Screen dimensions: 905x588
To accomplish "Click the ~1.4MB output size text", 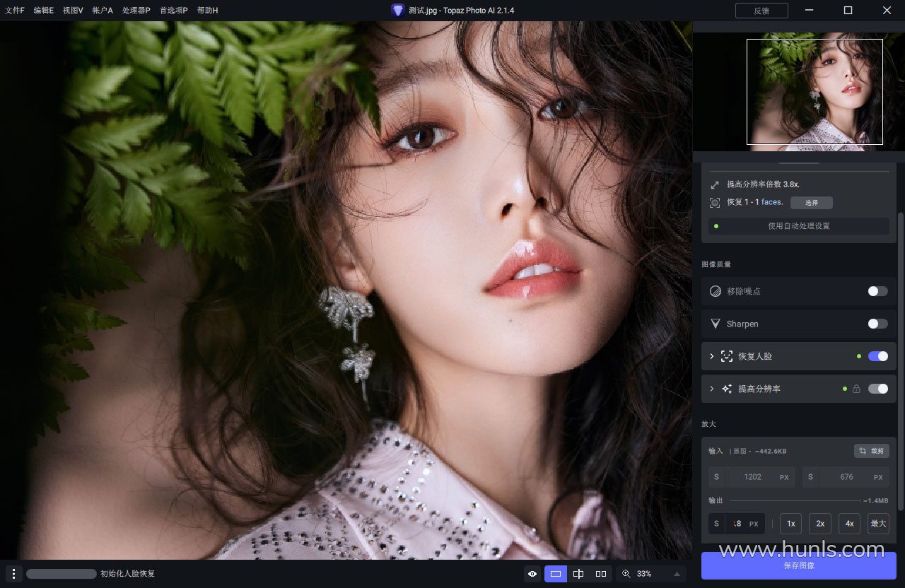I will point(875,500).
